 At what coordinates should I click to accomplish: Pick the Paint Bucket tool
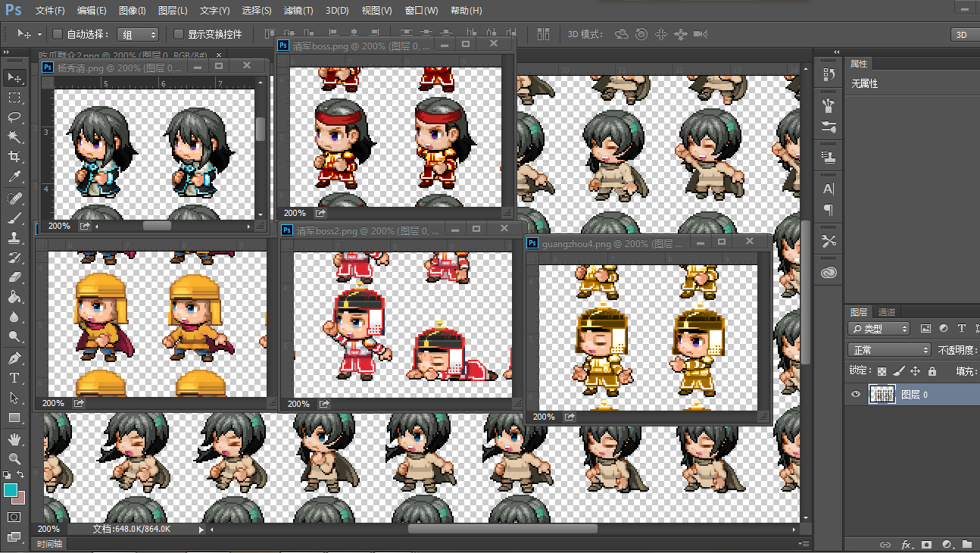[14, 297]
